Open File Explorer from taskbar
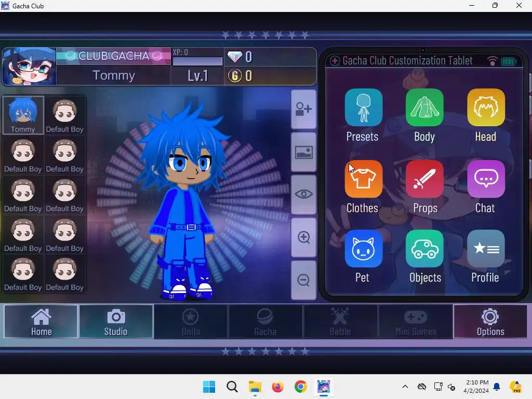The image size is (532, 399). [255, 387]
